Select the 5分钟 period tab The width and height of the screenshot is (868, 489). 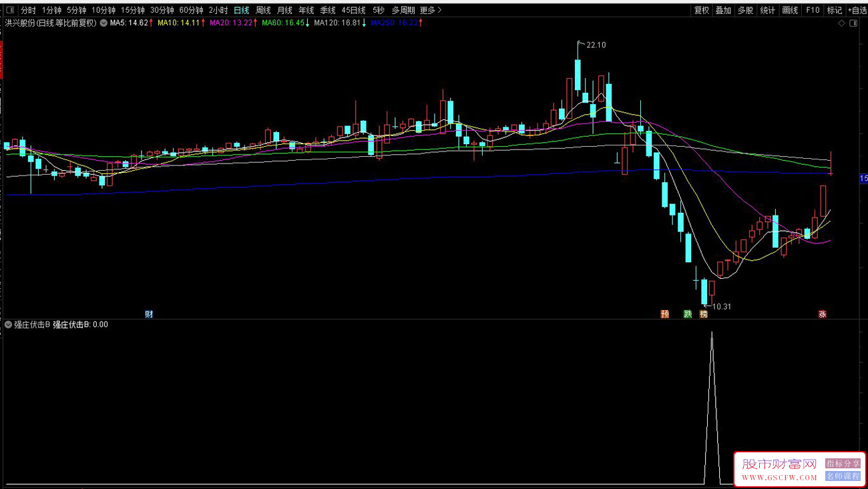76,11
